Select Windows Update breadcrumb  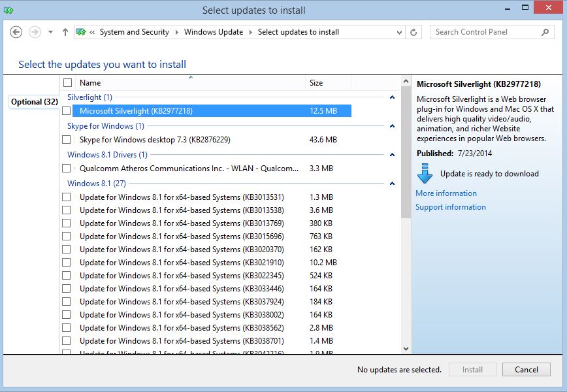click(x=214, y=32)
